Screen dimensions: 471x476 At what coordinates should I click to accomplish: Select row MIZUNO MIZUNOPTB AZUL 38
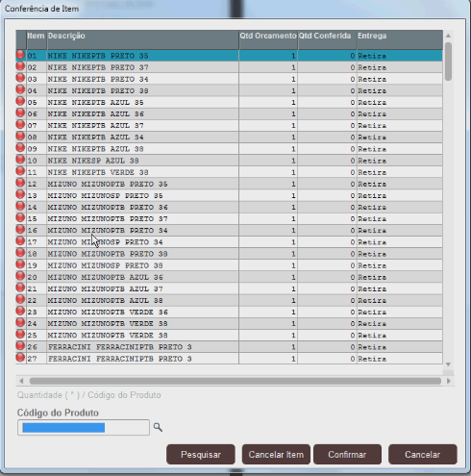pyautogui.click(x=229, y=300)
